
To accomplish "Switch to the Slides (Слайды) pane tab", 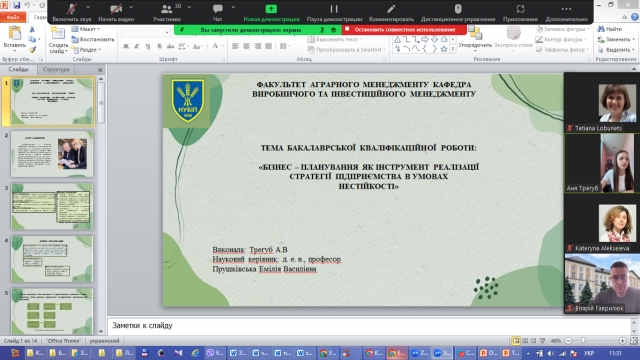I will pos(19,69).
